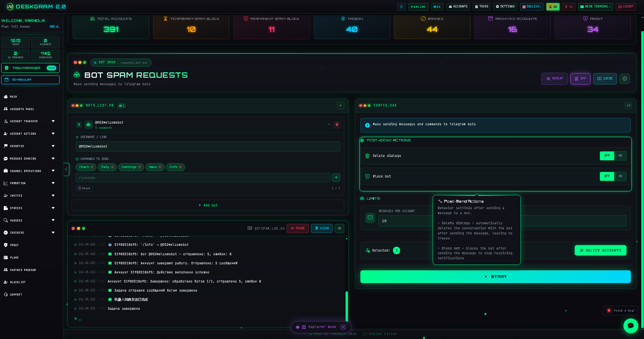Remove the /settings command tag
Image resolution: width=644 pixels, height=339 pixels.
coord(140,167)
